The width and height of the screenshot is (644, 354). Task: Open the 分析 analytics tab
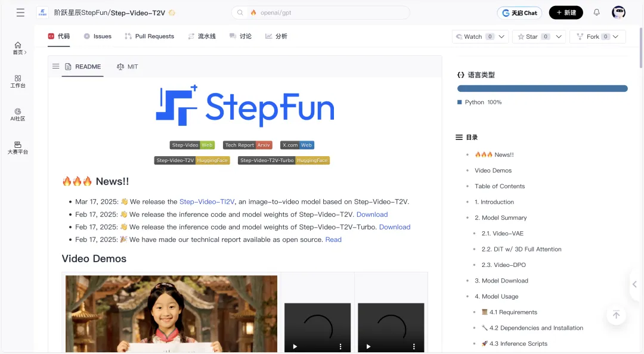pos(276,36)
